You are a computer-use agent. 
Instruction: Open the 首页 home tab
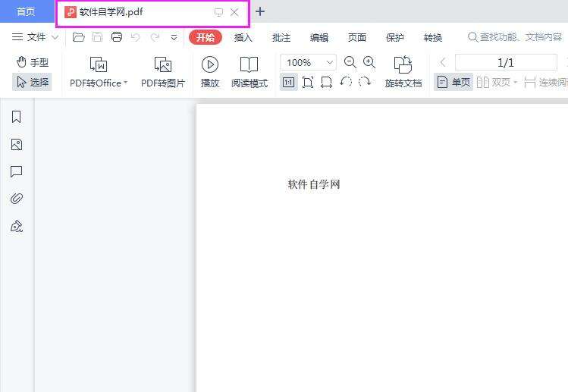click(x=26, y=11)
